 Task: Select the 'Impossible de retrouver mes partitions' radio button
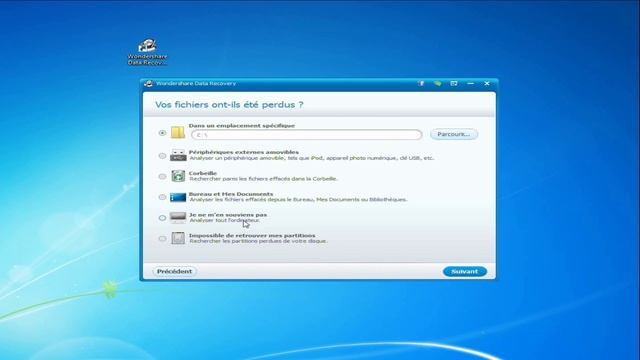point(162,238)
